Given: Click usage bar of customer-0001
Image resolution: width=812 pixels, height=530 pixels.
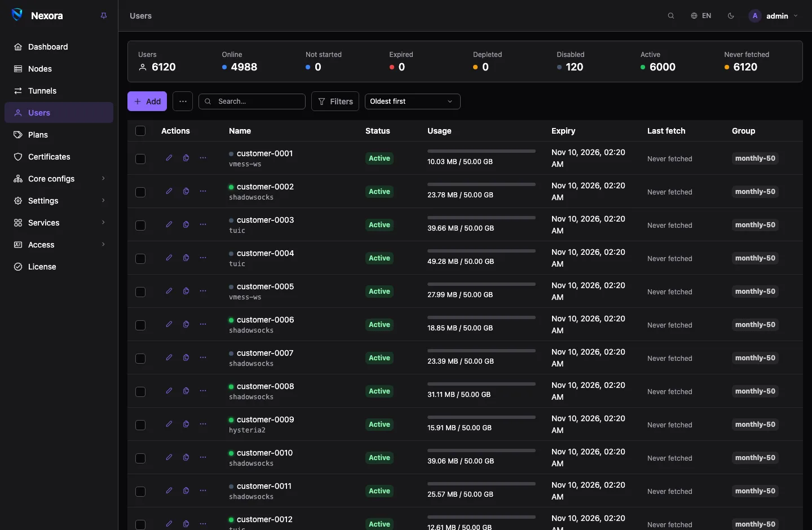Looking at the screenshot, I should pyautogui.click(x=482, y=151).
